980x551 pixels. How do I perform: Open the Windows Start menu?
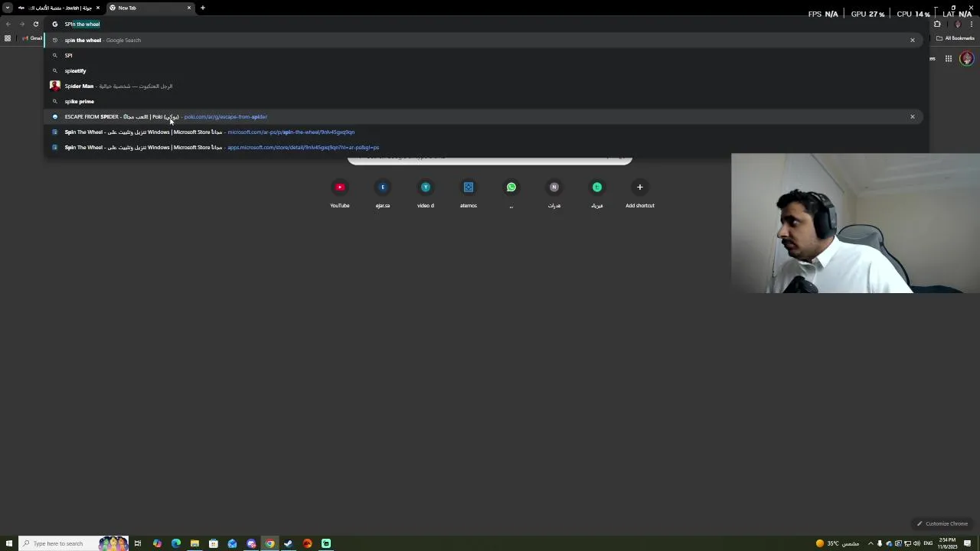pyautogui.click(x=9, y=543)
